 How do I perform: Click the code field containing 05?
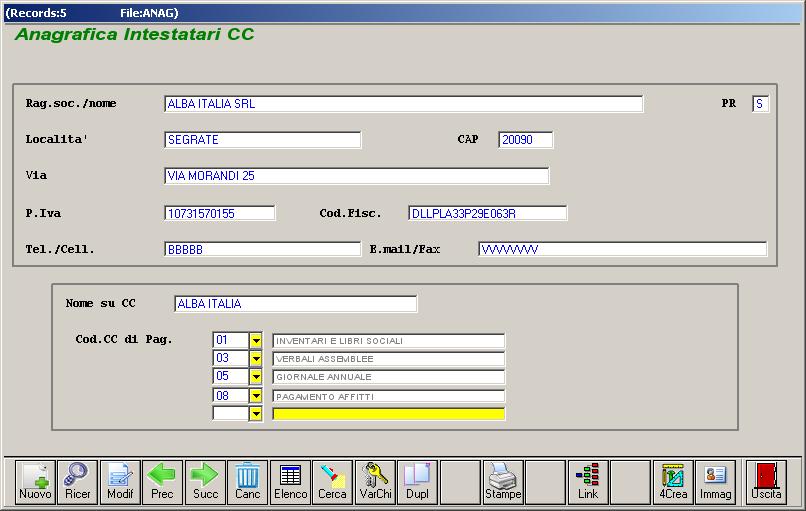click(231, 376)
